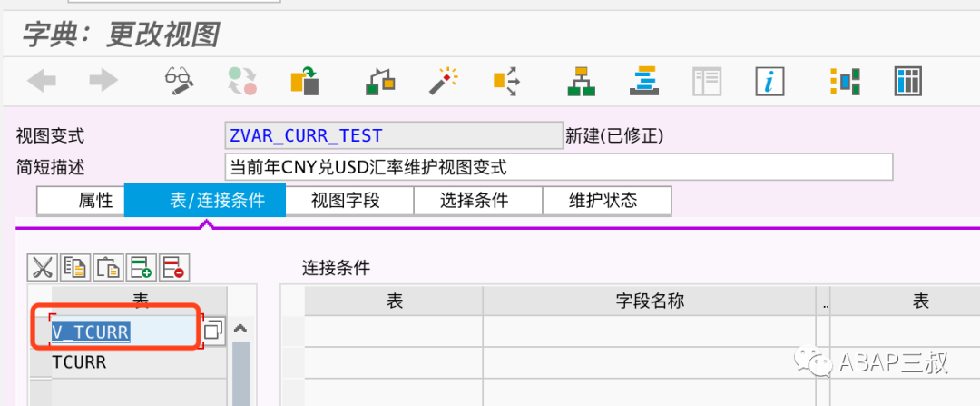Click the Delete Row icon

[x=174, y=268]
